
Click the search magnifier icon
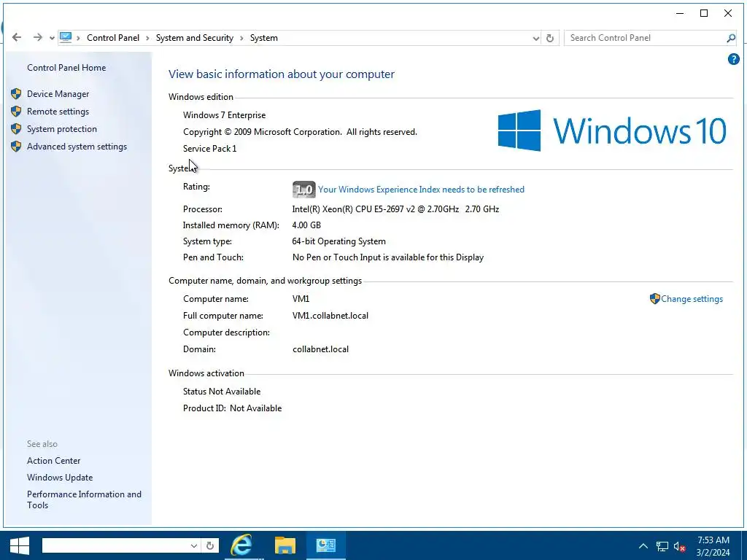pyautogui.click(x=731, y=38)
